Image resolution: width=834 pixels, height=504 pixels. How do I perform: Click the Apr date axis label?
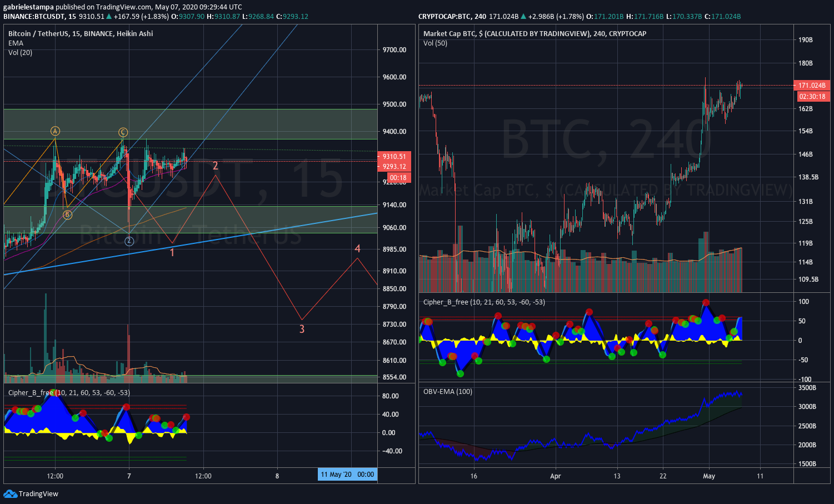click(x=555, y=476)
